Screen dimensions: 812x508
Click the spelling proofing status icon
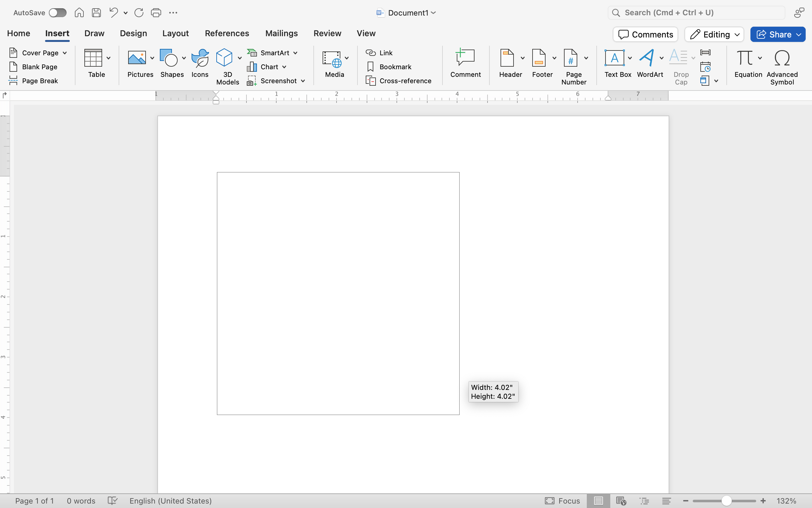tap(112, 501)
